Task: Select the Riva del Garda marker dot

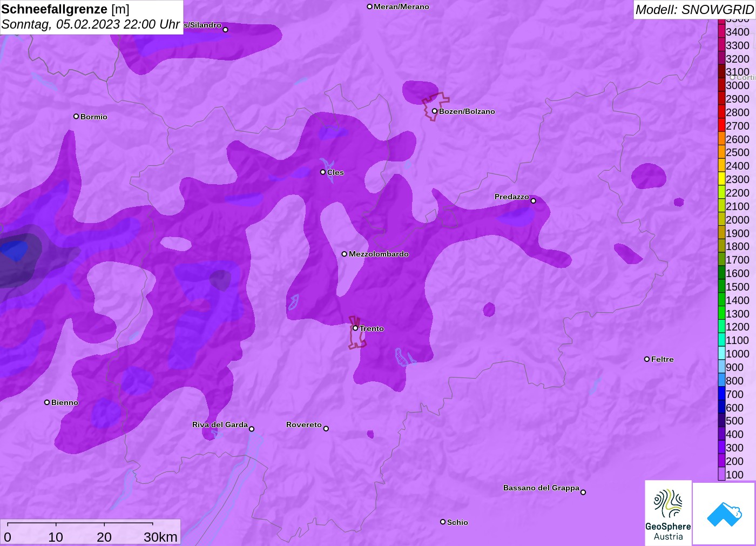Action: pyautogui.click(x=252, y=429)
